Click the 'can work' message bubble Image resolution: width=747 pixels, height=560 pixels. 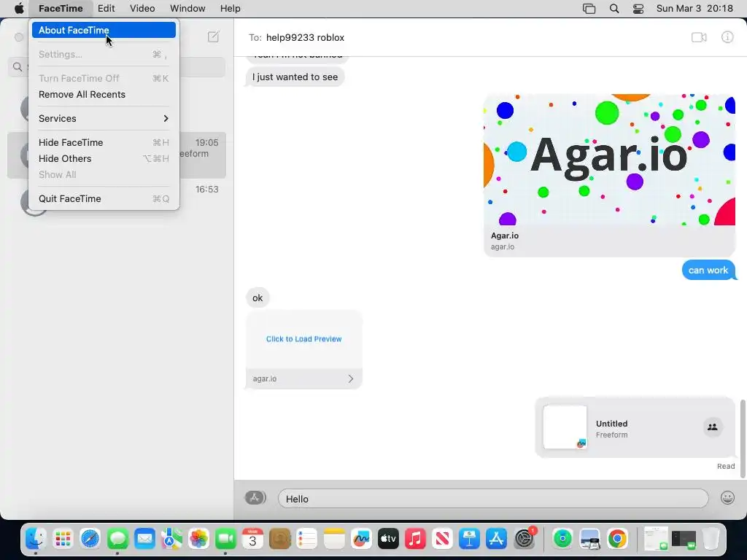click(x=708, y=270)
